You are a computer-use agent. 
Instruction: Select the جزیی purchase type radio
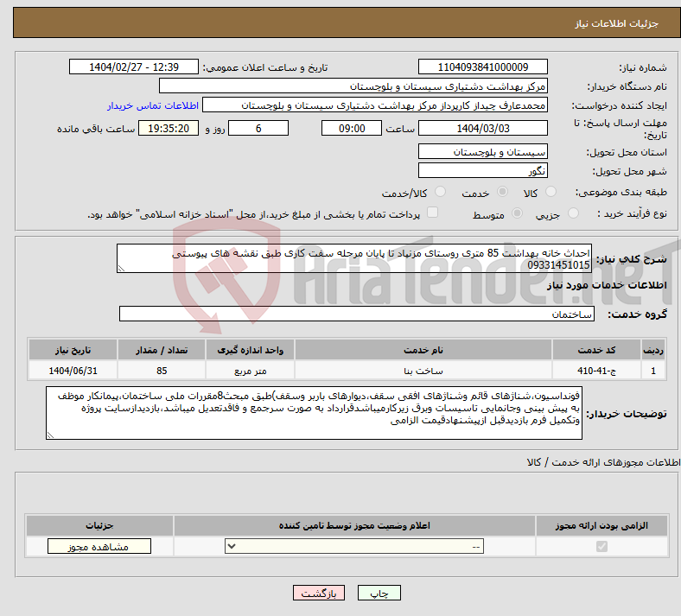click(573, 213)
